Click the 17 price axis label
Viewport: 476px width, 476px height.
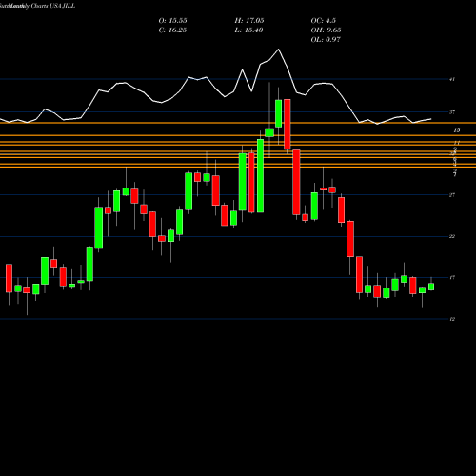tap(452, 278)
